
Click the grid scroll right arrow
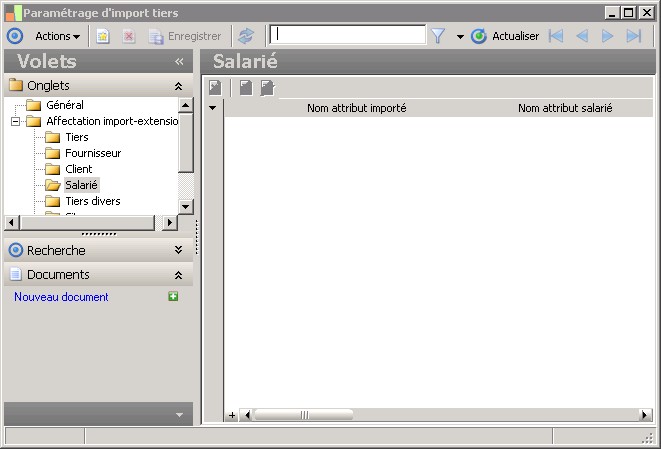pos(645,415)
